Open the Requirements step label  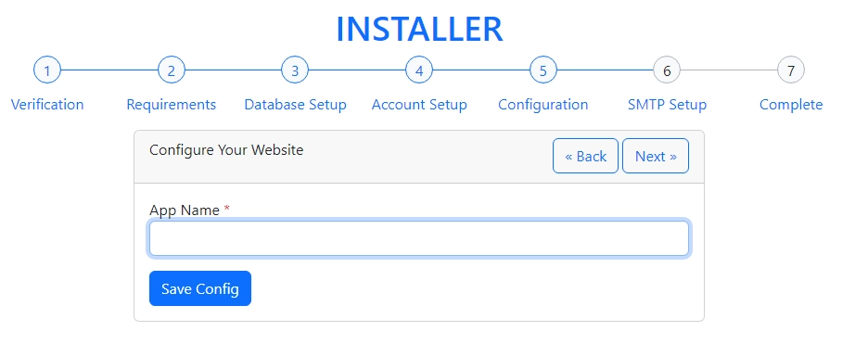(171, 105)
